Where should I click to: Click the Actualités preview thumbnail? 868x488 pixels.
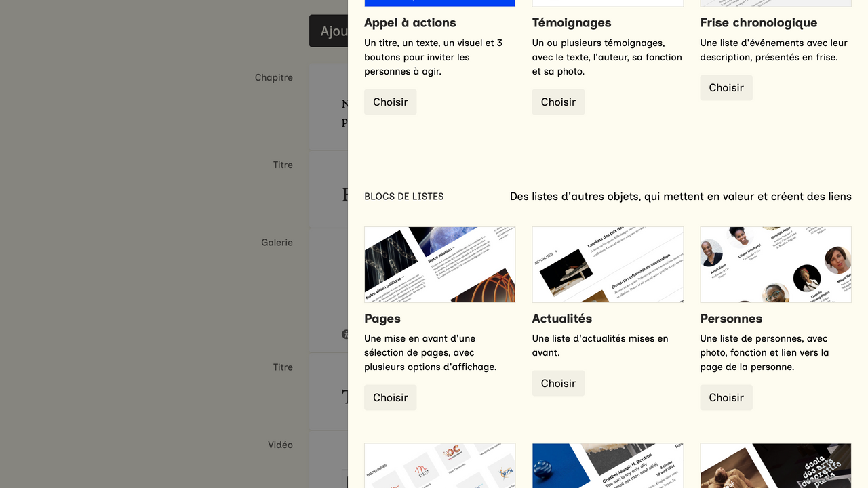tap(608, 264)
